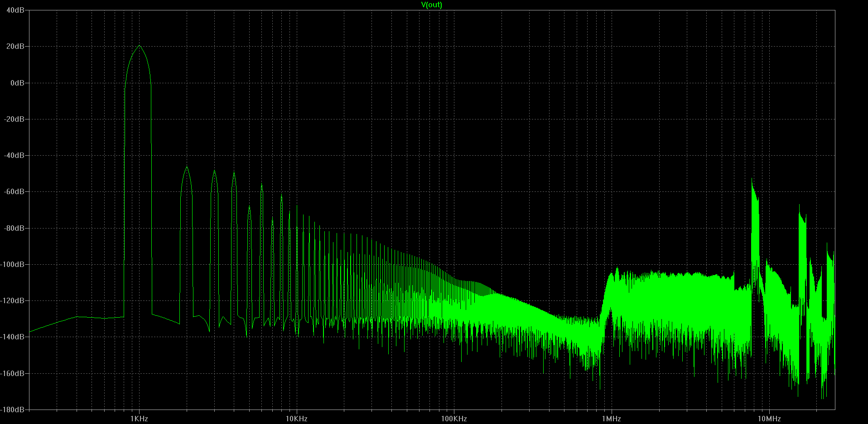Click the 1MHz frequency label
868x424 pixels.
[x=612, y=419]
